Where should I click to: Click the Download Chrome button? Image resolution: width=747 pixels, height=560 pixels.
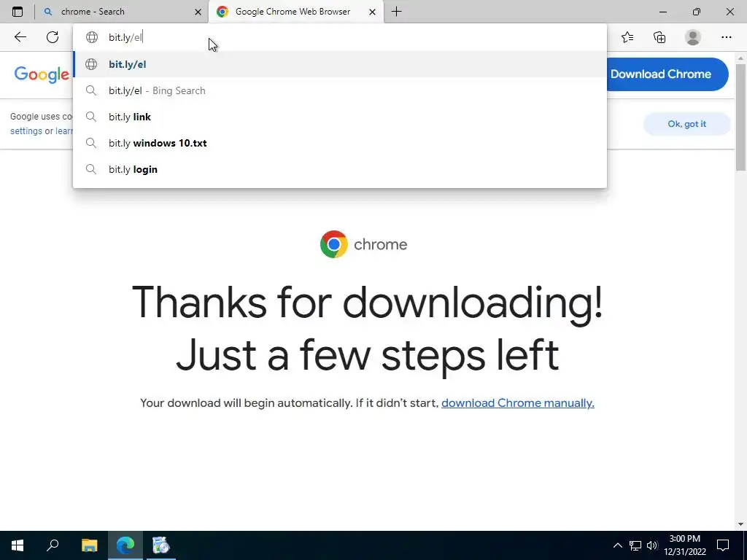click(x=667, y=74)
